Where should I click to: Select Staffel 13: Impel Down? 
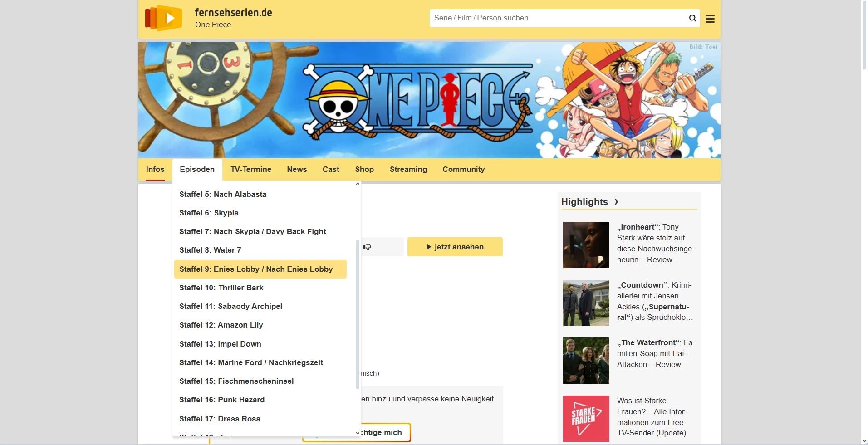coord(260,344)
